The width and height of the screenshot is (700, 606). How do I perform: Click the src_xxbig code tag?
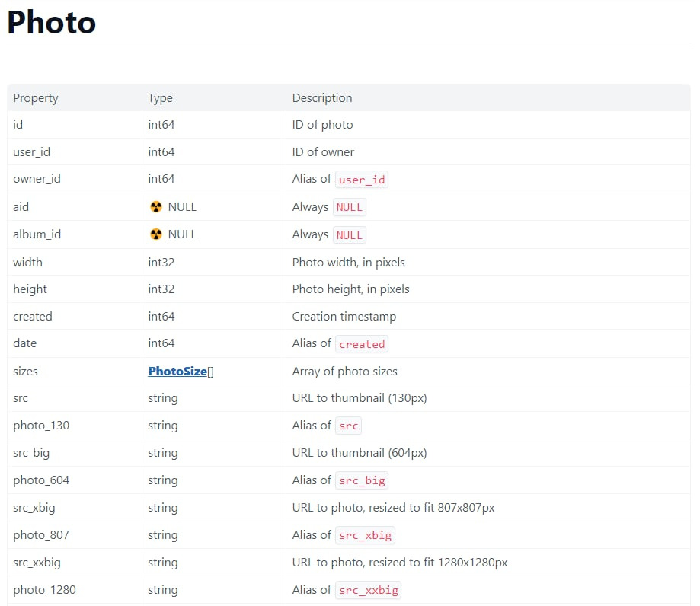[x=368, y=590]
